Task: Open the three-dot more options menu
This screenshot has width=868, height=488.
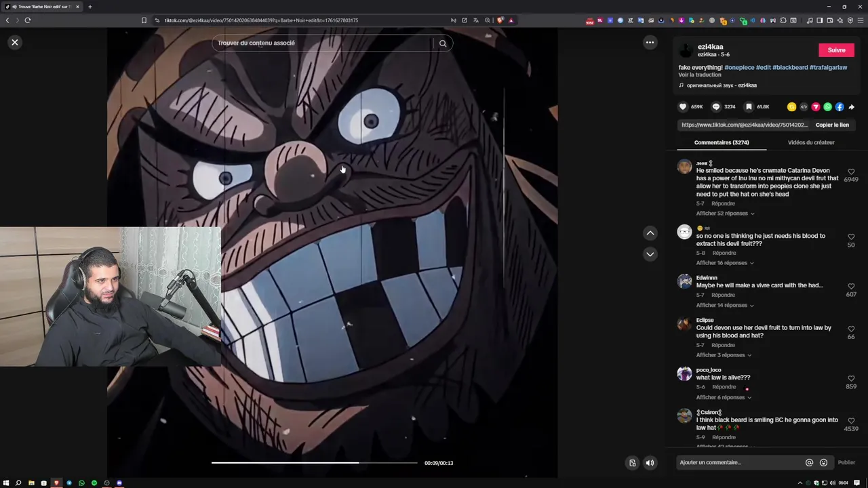Action: 650,42
